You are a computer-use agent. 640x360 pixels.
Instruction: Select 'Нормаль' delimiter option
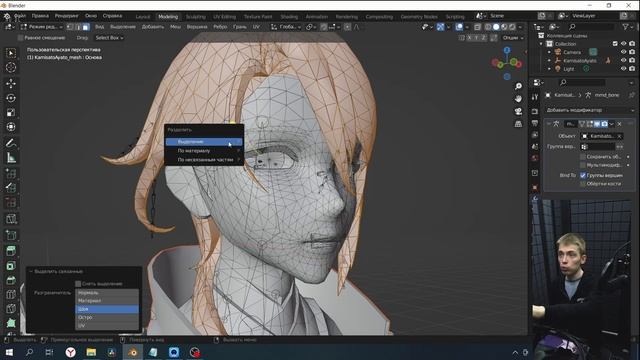click(107, 293)
